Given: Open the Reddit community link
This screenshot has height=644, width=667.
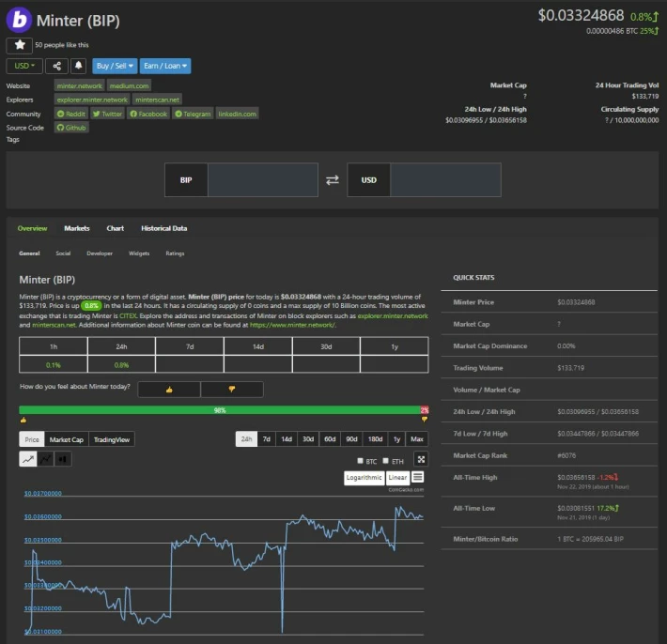Looking at the screenshot, I should point(71,114).
